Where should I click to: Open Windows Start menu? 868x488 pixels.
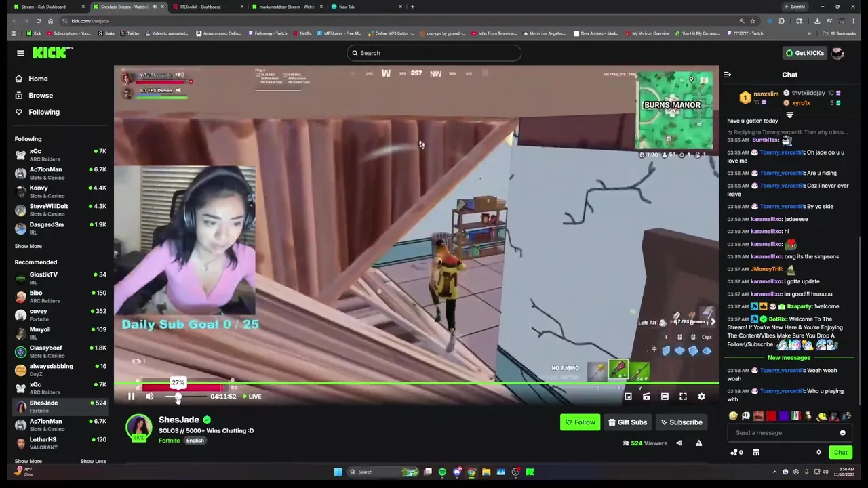click(x=338, y=472)
